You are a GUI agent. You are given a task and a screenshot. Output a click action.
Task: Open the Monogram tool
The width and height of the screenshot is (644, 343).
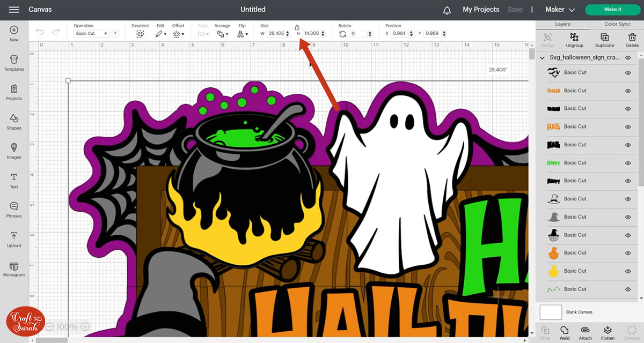[x=14, y=269]
